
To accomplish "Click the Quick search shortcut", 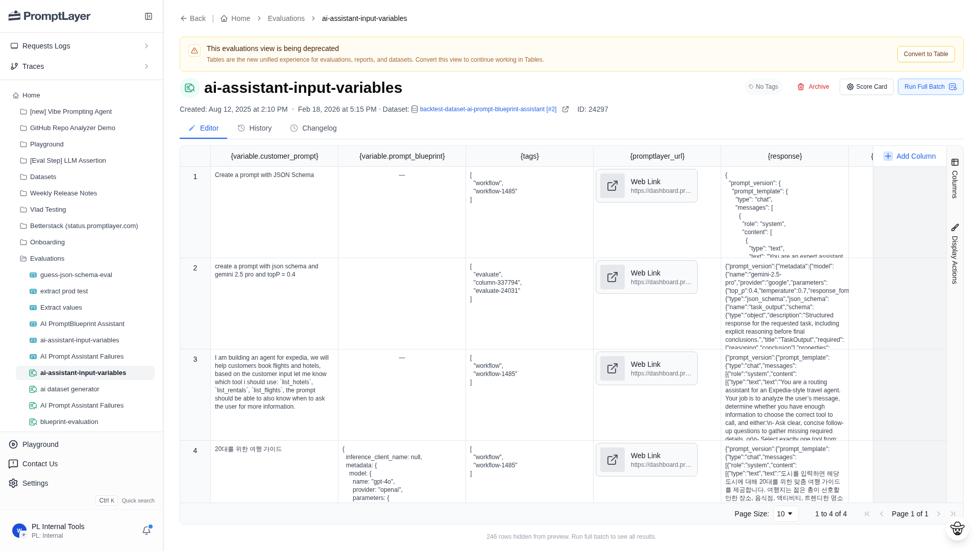I will [x=125, y=500].
